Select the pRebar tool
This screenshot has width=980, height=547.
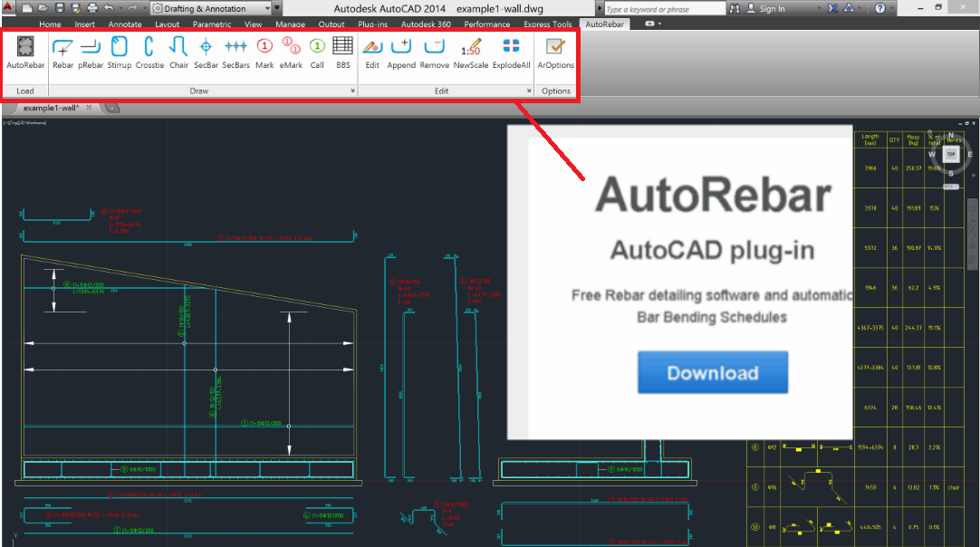click(91, 53)
